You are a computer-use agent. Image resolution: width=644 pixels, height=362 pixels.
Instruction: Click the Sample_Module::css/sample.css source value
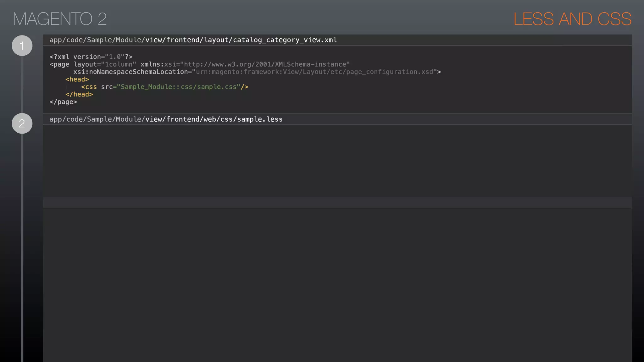click(179, 87)
